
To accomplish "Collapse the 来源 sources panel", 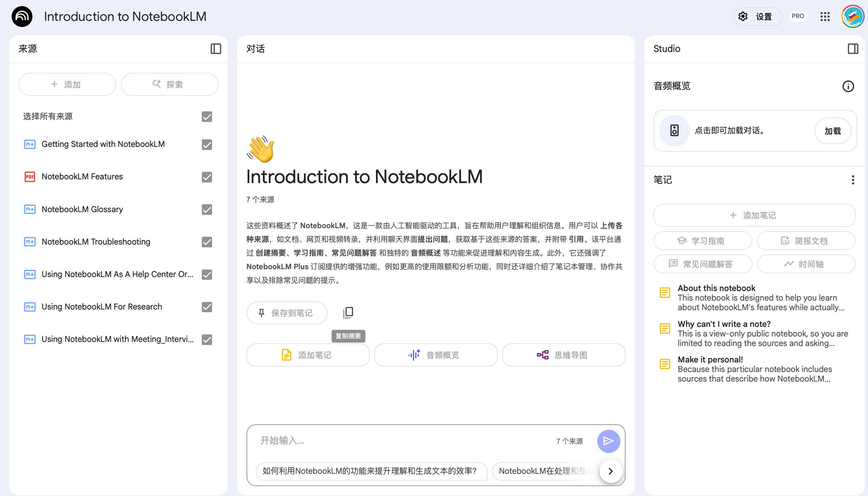I will [x=216, y=49].
